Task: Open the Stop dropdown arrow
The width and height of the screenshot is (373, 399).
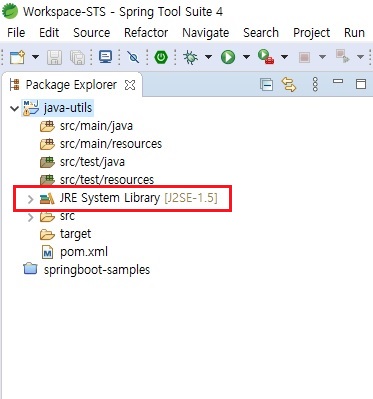Action: (x=322, y=57)
